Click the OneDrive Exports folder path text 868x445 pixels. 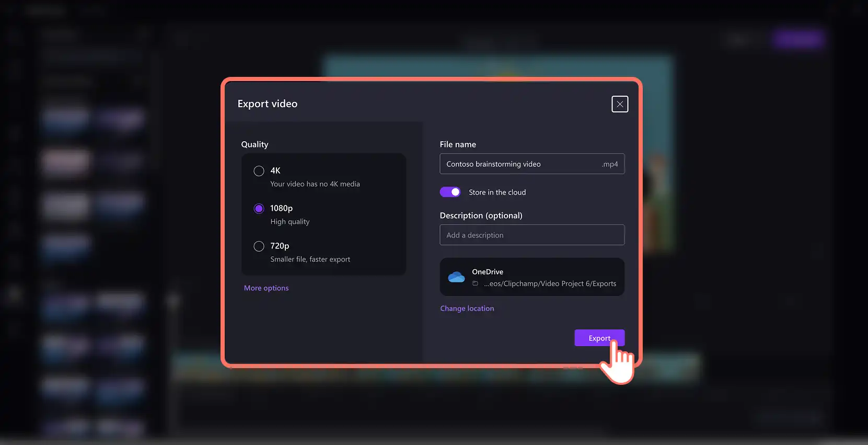[x=550, y=283]
